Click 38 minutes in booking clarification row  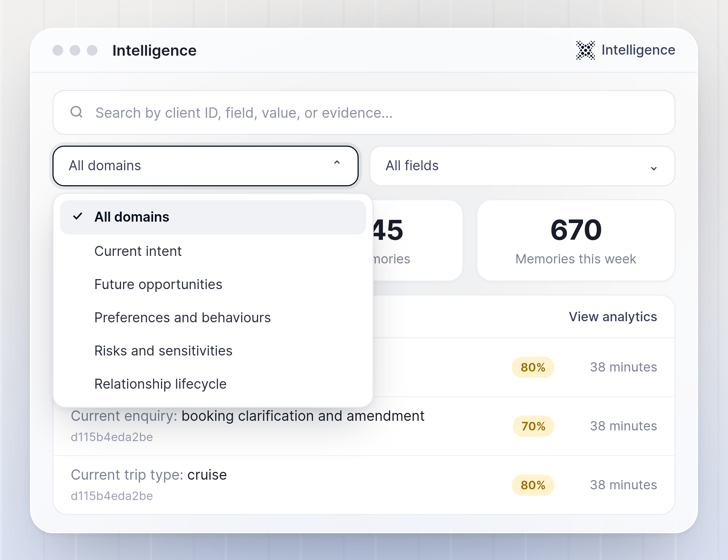pos(623,426)
